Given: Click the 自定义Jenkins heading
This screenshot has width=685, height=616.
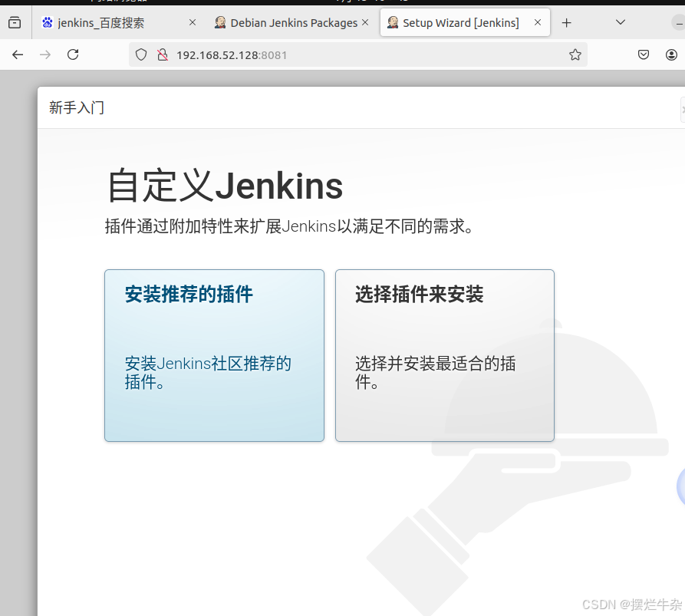Looking at the screenshot, I should tap(226, 186).
